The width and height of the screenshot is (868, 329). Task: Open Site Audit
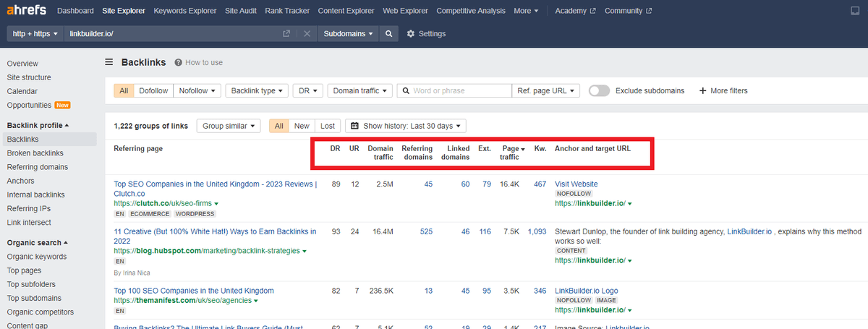[x=242, y=11]
